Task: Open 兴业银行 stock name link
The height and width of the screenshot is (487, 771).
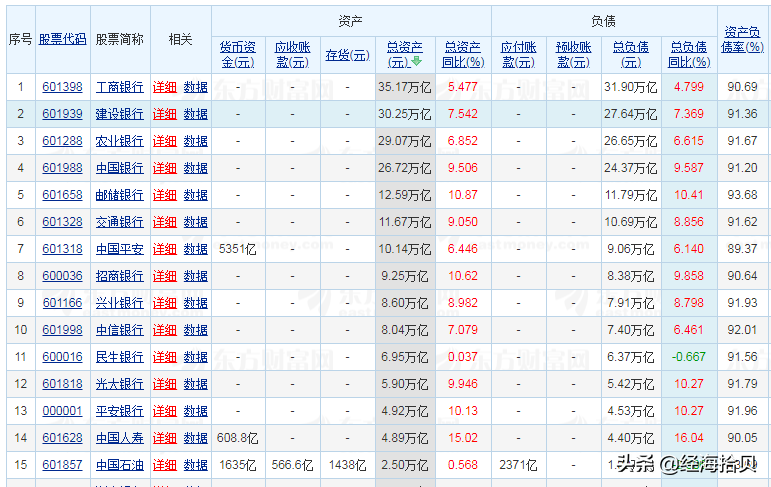Action: (x=119, y=303)
